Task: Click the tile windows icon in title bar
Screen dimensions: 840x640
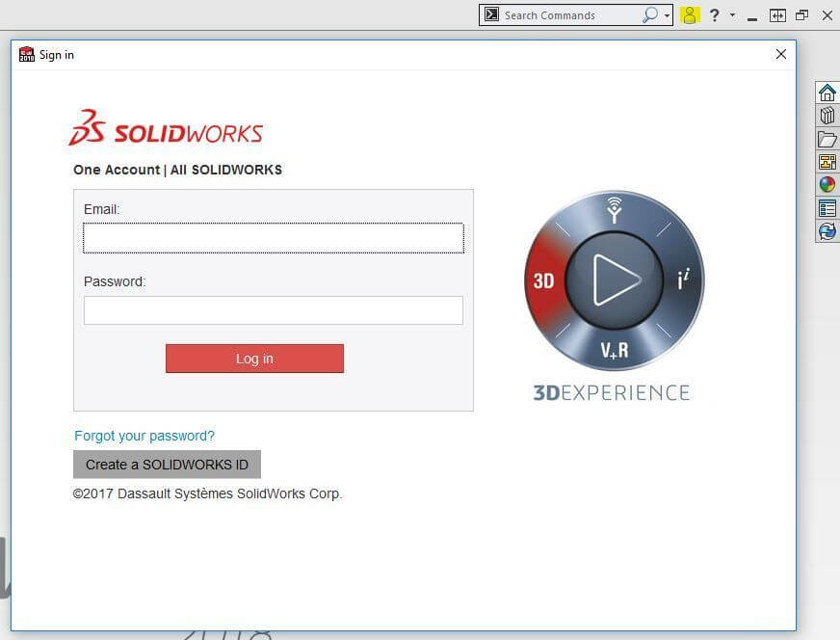Action: 777,15
